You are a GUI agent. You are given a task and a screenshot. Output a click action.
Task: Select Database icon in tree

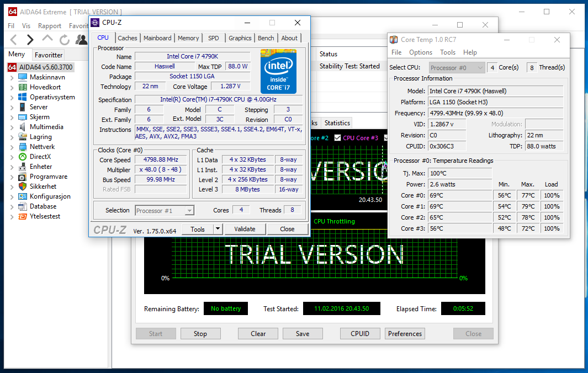click(23, 206)
